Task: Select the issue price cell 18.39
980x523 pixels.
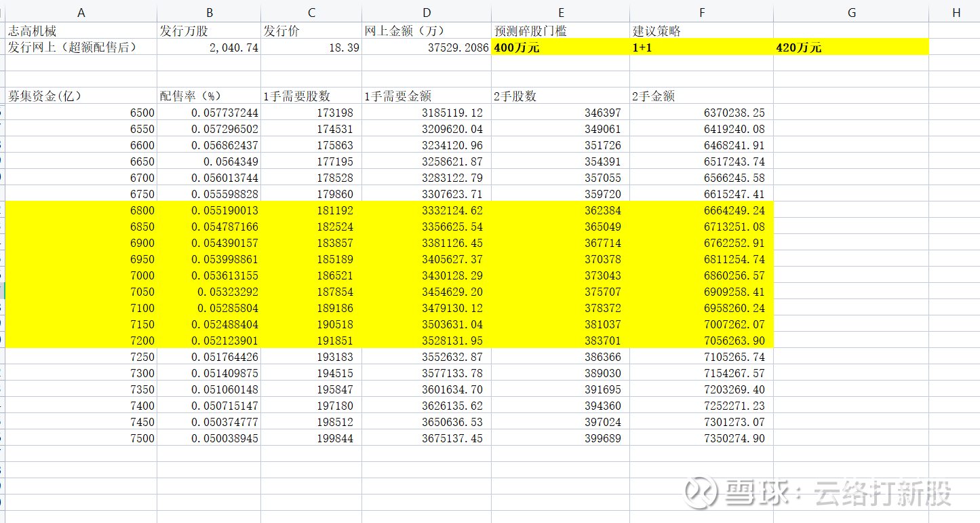Action: click(311, 47)
